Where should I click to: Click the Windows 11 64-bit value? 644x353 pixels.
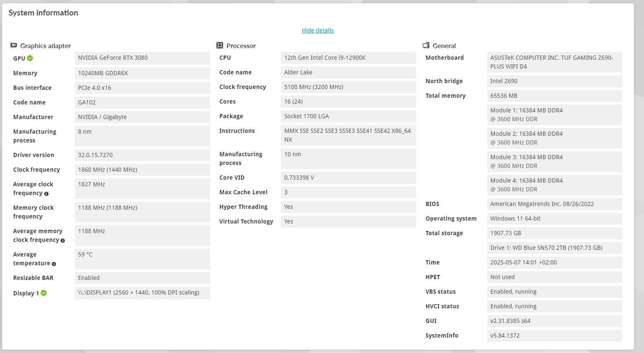pyautogui.click(x=555, y=218)
